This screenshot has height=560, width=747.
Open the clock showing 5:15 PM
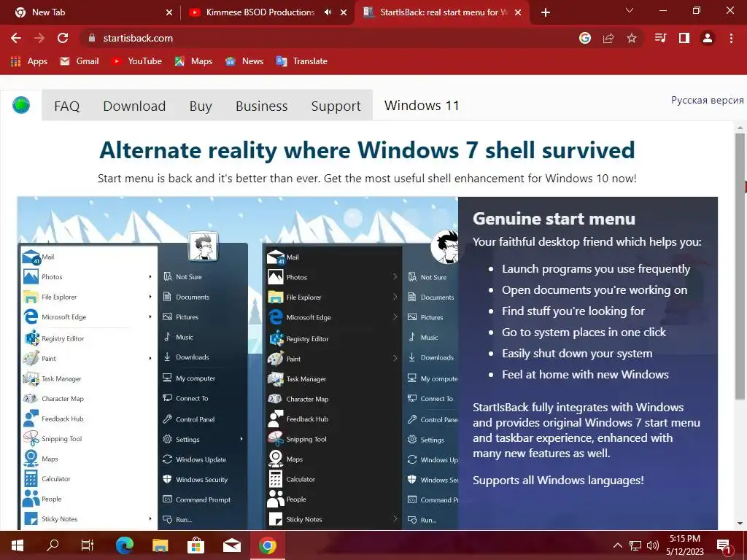684,545
